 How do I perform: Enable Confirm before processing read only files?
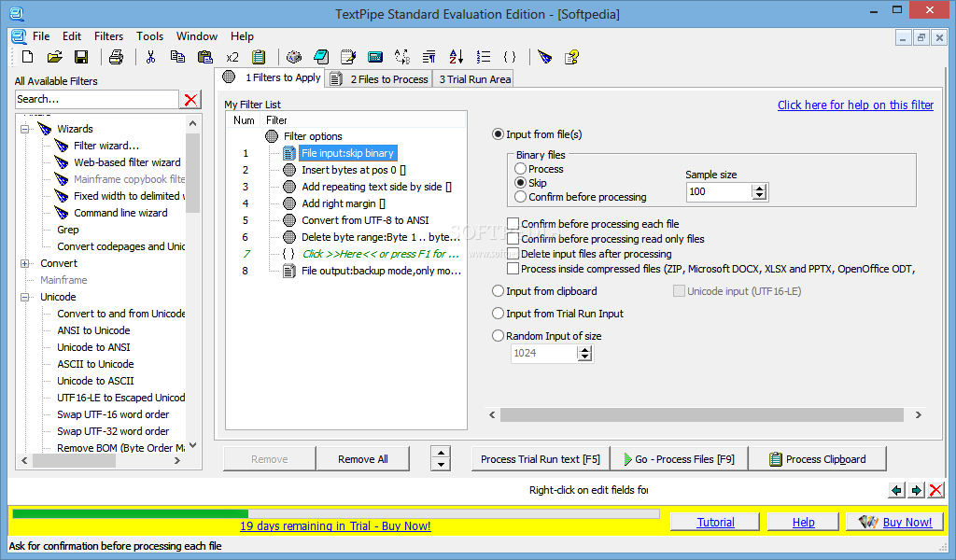(513, 239)
